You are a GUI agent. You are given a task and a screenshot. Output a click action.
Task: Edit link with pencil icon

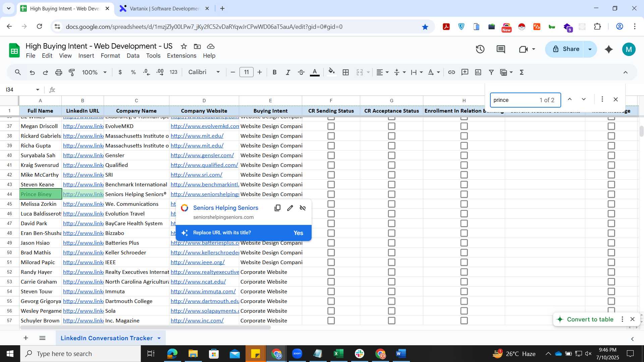[290, 208]
